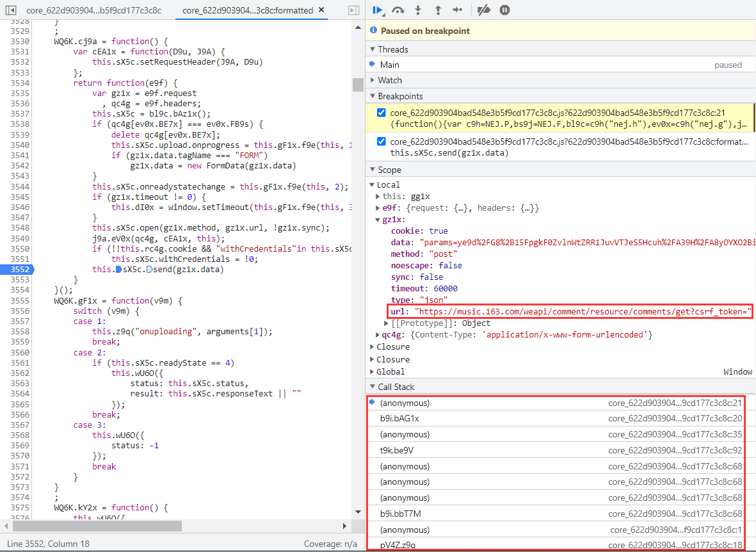
Task: Deactivate all breakpoints
Action: click(x=484, y=10)
